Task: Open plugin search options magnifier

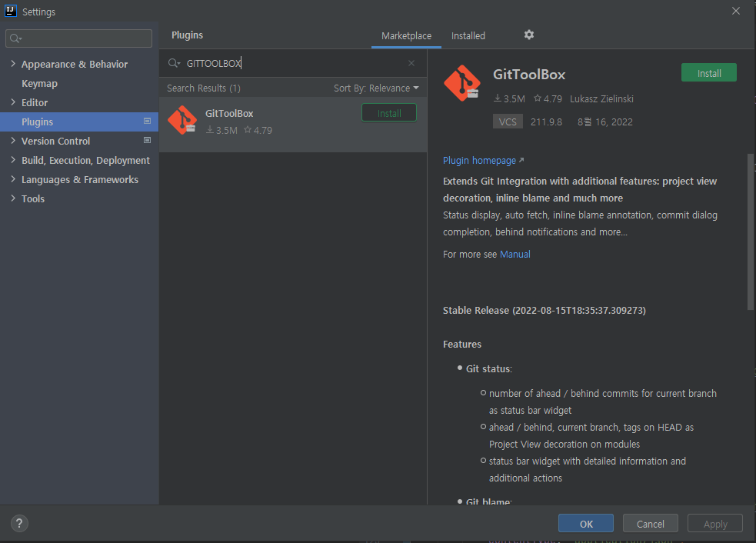Action: coord(174,63)
